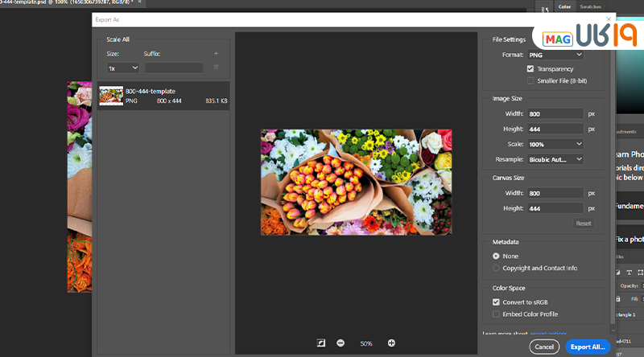Click the Reset canvas size button
Viewport: 644px width, 357px height.
pos(584,224)
